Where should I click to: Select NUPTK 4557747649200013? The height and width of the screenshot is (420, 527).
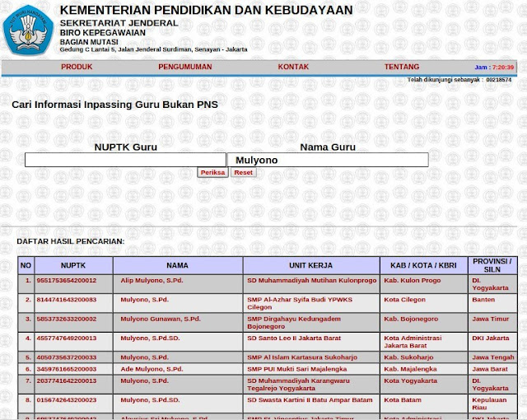tap(67, 338)
